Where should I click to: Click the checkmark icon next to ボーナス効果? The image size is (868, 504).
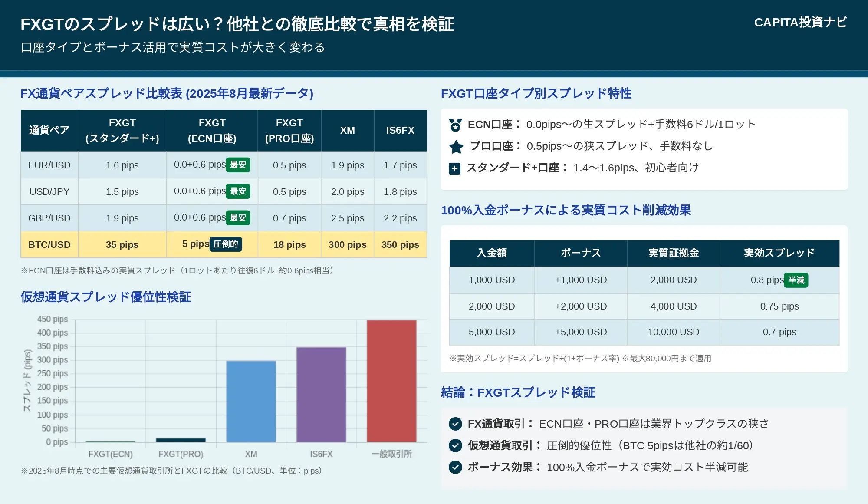pos(455,467)
